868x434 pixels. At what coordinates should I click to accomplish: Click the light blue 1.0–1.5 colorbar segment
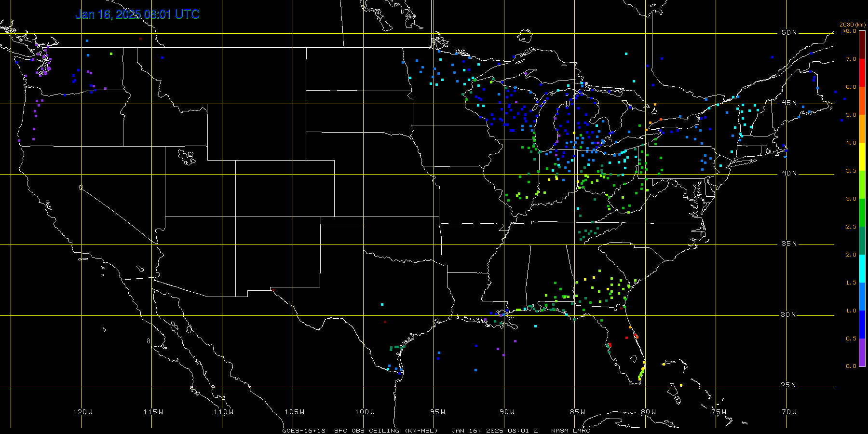pyautogui.click(x=862, y=297)
